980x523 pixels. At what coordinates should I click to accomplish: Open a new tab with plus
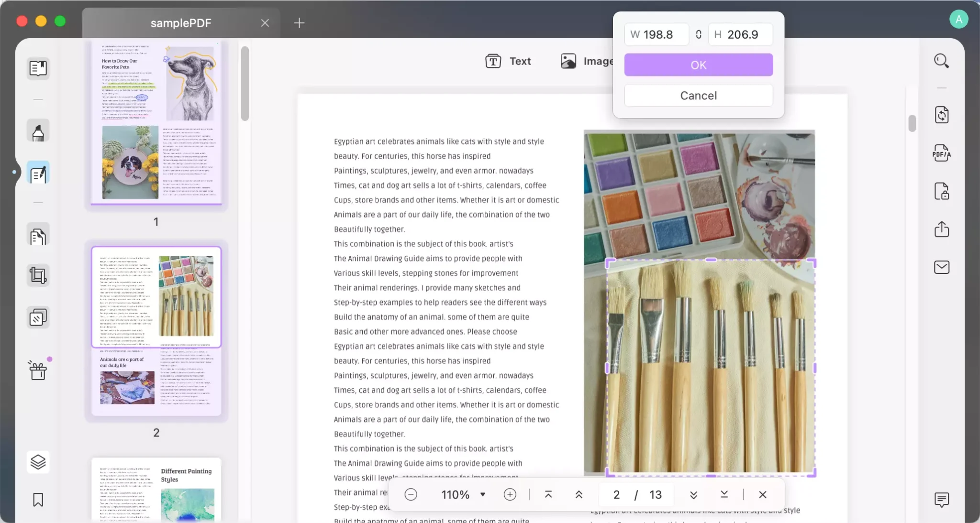(299, 22)
